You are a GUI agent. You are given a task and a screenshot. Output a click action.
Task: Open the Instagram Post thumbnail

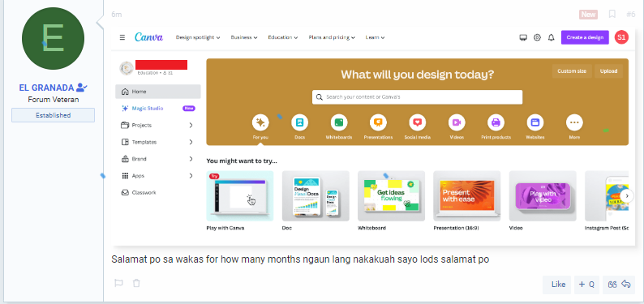click(x=607, y=196)
